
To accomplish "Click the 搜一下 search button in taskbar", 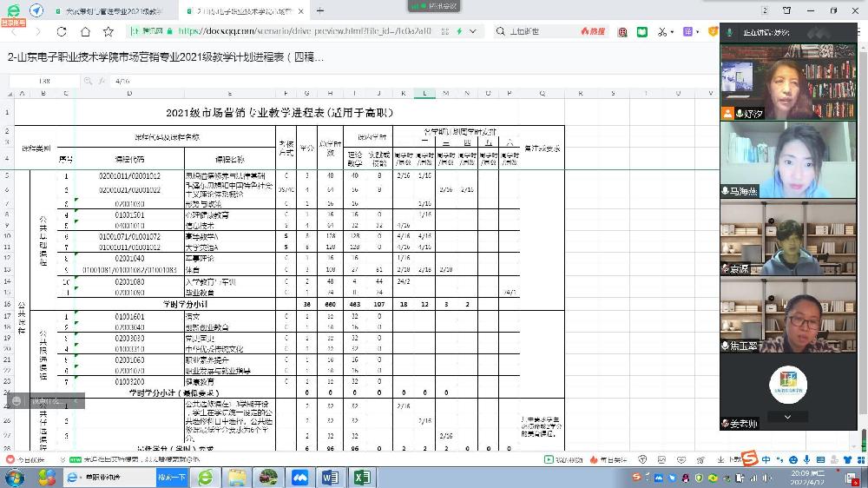I will coord(172,477).
